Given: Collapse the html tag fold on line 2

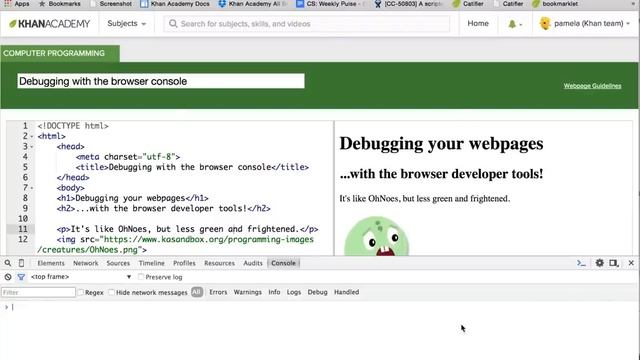Looking at the screenshot, I should click(32, 136).
